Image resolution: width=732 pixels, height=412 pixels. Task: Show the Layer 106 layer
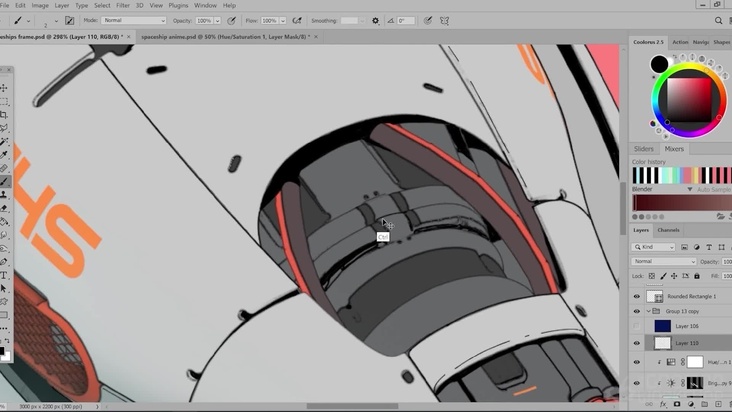637,326
